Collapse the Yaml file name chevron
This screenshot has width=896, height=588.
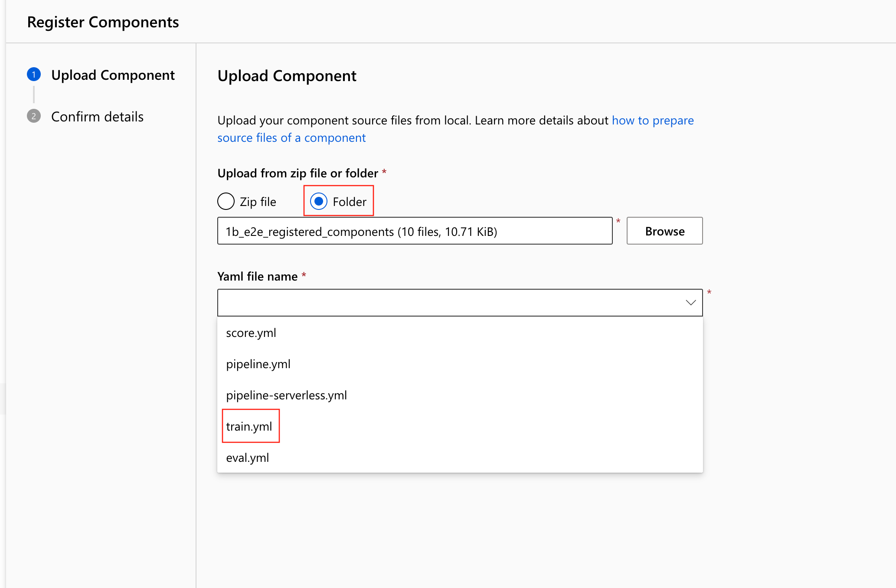pyautogui.click(x=690, y=303)
